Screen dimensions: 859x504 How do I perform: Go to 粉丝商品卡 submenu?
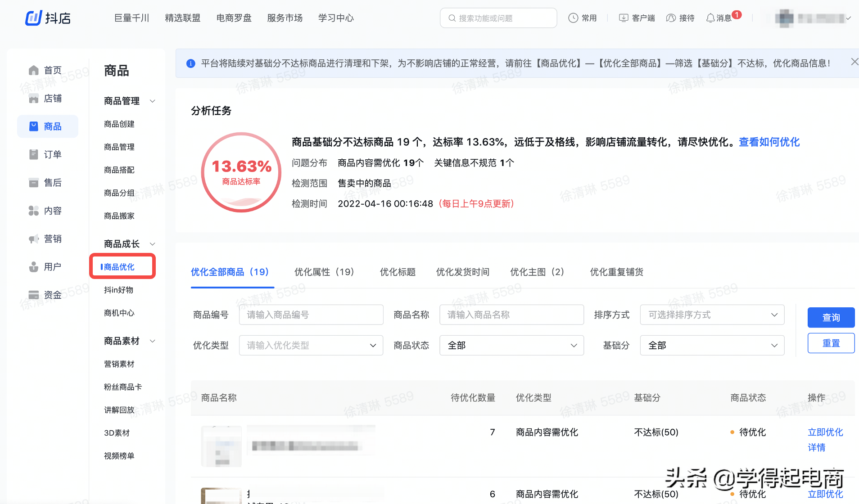123,387
